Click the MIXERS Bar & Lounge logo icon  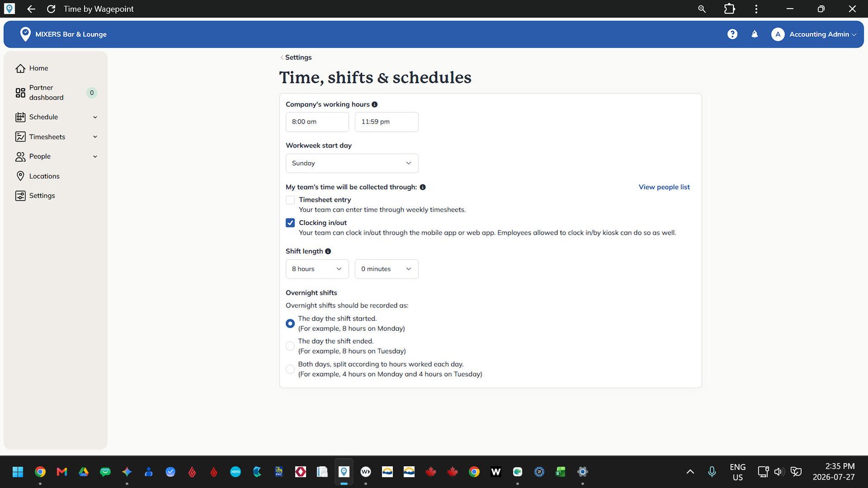click(25, 34)
